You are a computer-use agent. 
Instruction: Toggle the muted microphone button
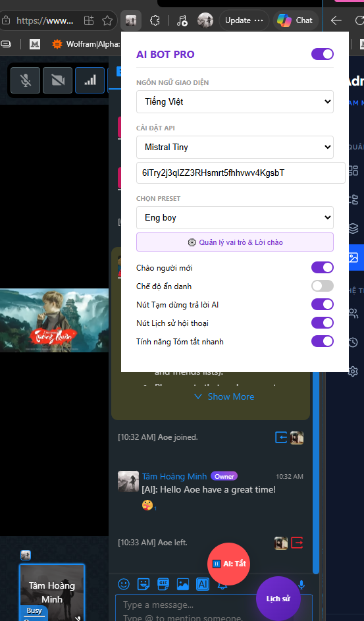pyautogui.click(x=26, y=80)
